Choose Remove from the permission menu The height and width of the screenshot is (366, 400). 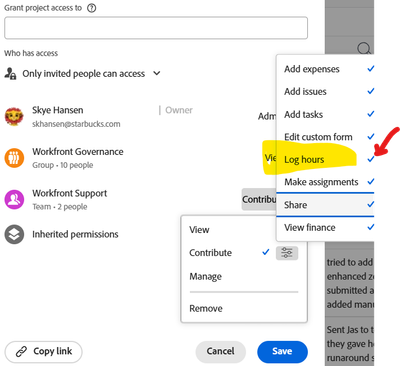click(206, 308)
